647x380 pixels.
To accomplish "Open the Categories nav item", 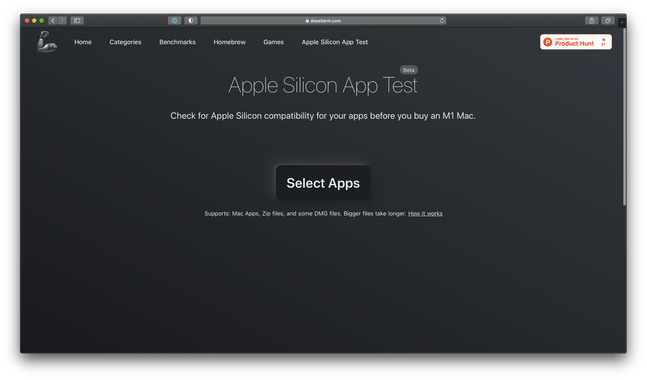I will [x=125, y=42].
